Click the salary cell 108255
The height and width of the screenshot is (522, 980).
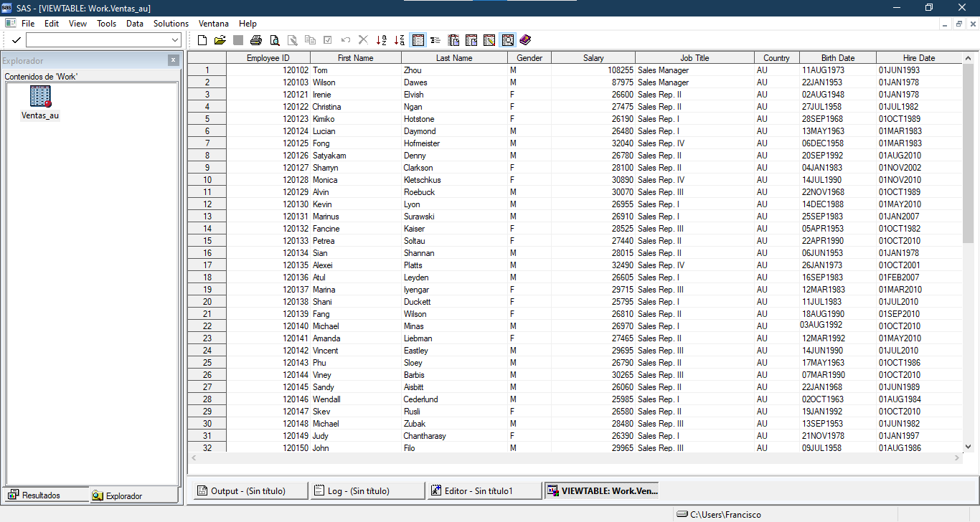(x=593, y=70)
